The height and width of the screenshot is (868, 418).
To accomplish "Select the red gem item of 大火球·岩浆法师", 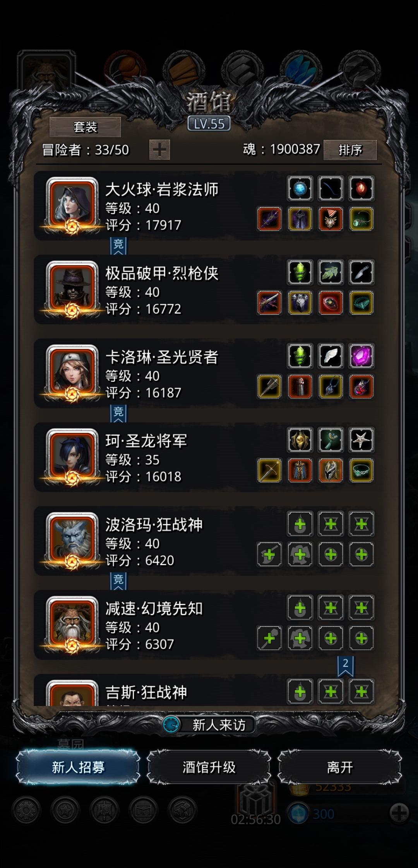I will coord(361,188).
